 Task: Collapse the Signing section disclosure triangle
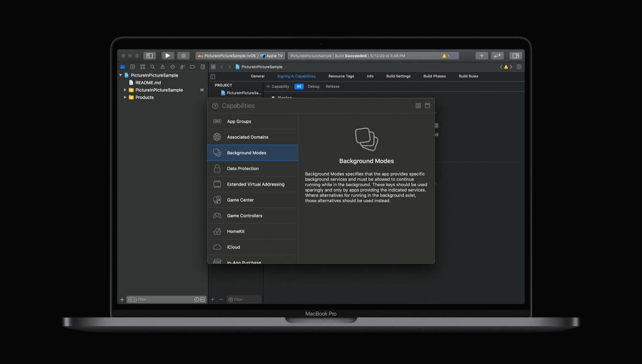point(273,97)
